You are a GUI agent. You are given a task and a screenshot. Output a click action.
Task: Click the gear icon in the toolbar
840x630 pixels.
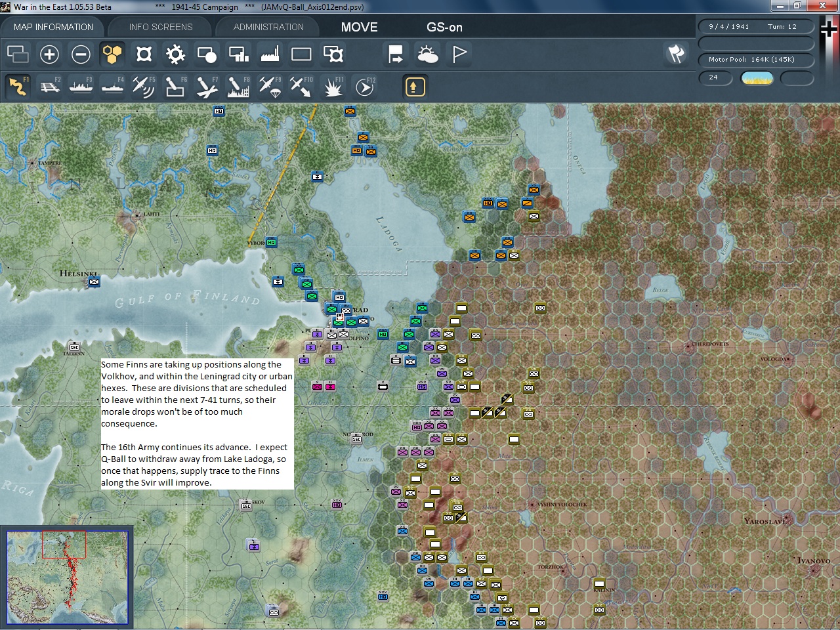tap(175, 54)
